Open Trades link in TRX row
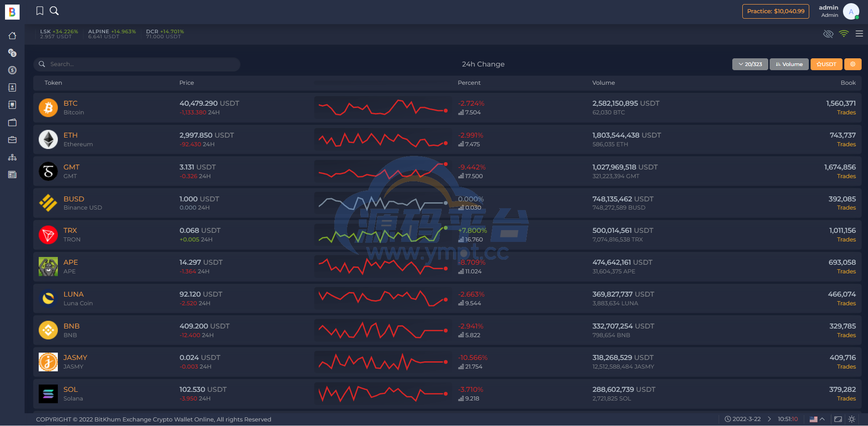This screenshot has height=426, width=868. click(846, 240)
